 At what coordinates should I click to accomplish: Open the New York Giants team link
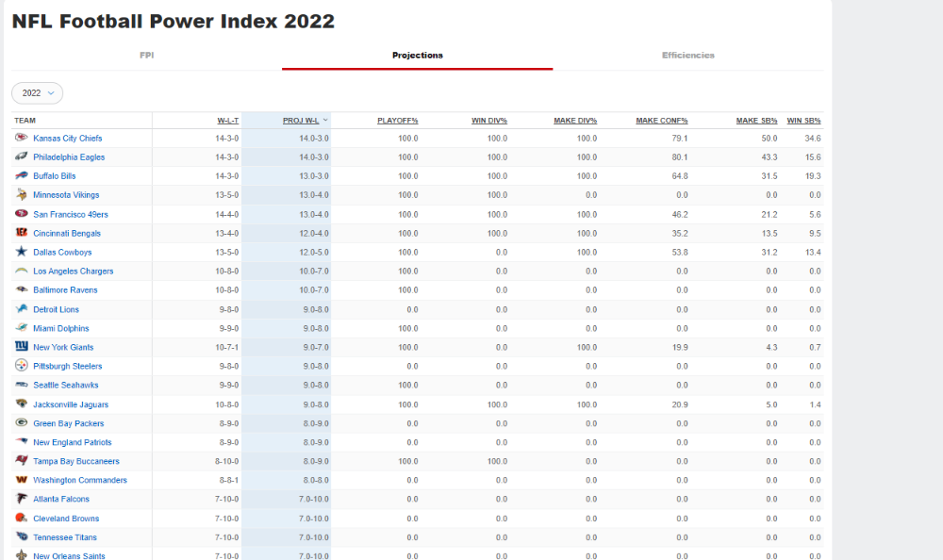(x=63, y=347)
